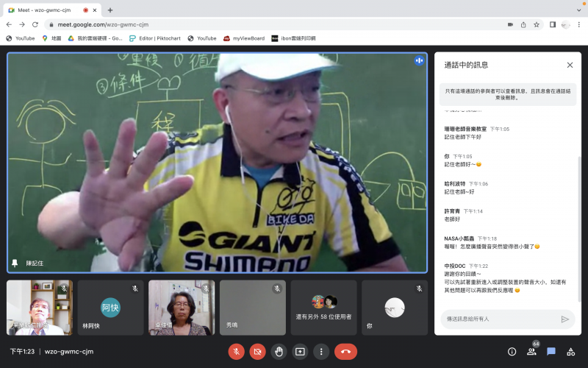Unpin the presenter using pin icon
The image size is (588, 368).
tap(15, 263)
